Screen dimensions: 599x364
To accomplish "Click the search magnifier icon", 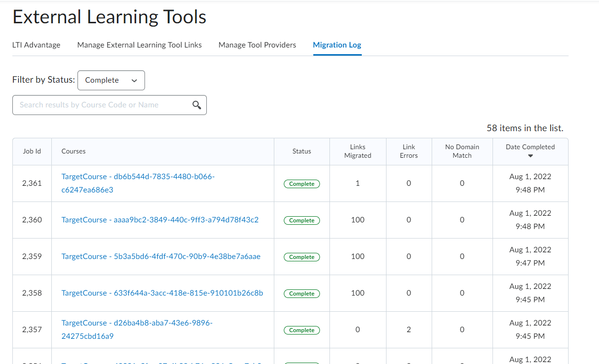I will tap(197, 105).
